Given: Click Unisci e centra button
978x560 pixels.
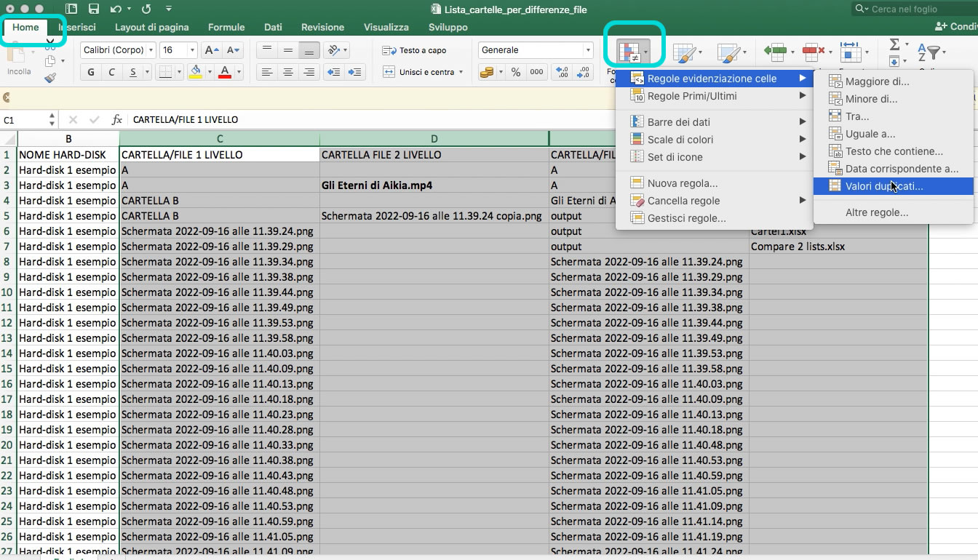Looking at the screenshot, I should (423, 72).
